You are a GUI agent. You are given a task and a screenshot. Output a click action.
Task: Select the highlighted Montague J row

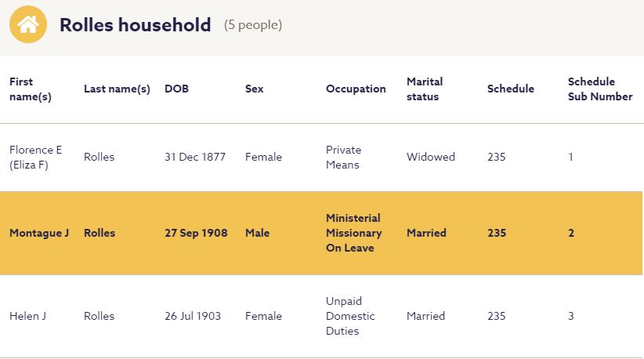(39, 233)
